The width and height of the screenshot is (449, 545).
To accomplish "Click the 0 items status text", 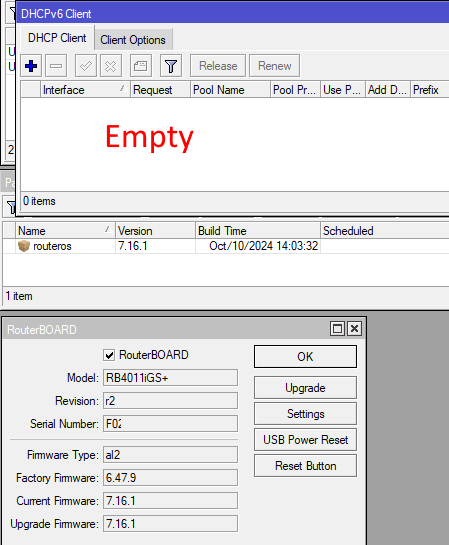I will click(39, 201).
